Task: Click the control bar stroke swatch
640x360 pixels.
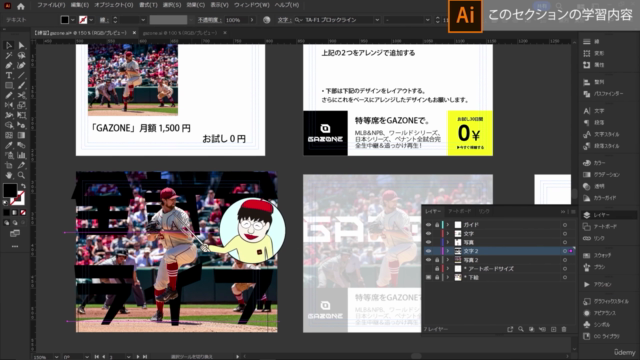Action: [x=83, y=20]
